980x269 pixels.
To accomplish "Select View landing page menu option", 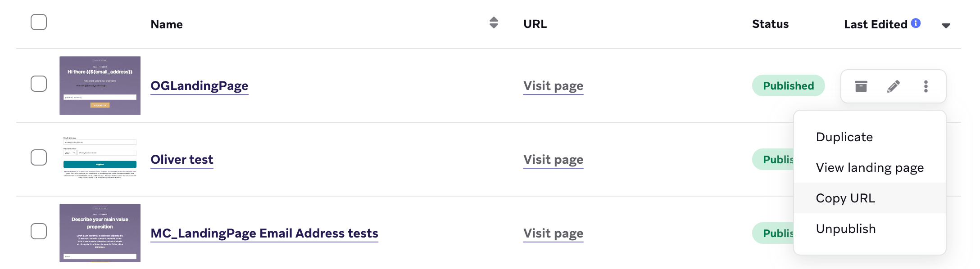I will coord(870,167).
